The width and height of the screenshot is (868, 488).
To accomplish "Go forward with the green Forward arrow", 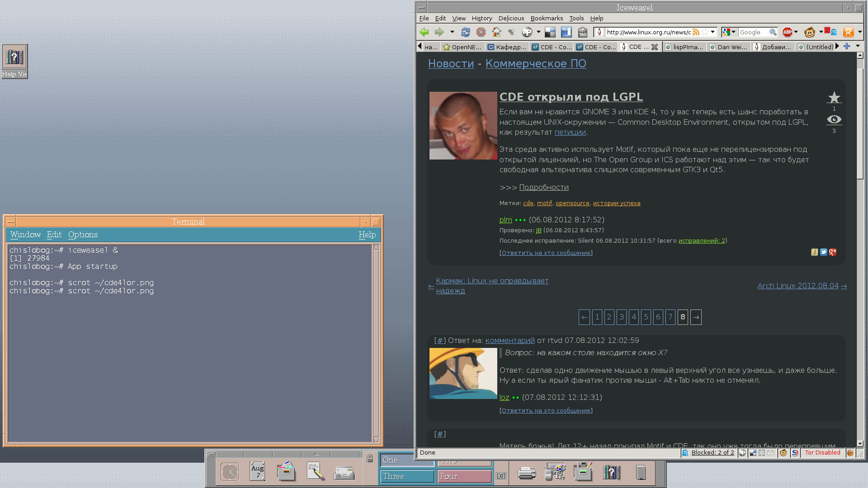I will [x=439, y=32].
